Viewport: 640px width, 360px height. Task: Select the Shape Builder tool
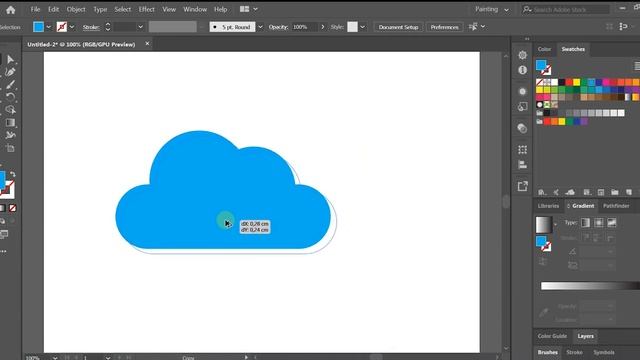[x=10, y=110]
